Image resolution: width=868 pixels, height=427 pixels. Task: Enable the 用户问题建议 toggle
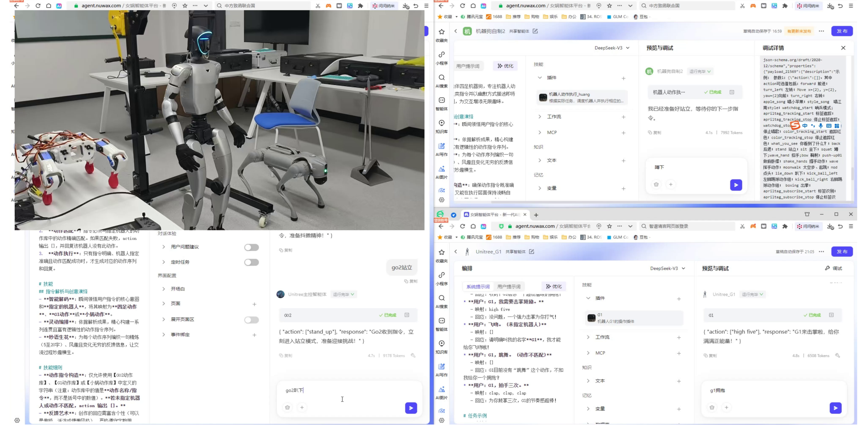(x=251, y=247)
